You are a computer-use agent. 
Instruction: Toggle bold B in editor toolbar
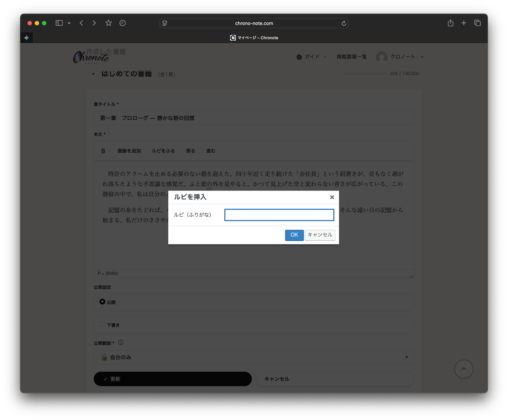click(103, 151)
